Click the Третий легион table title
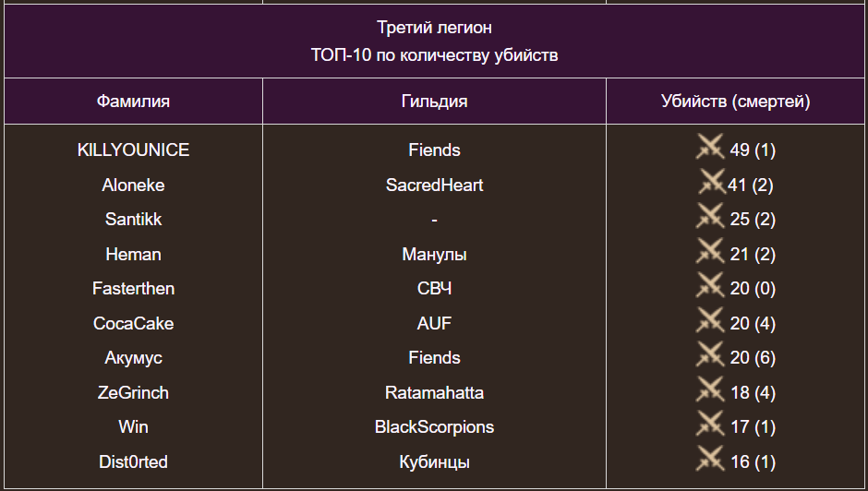Screen dimensions: 868x491 (x=434, y=28)
